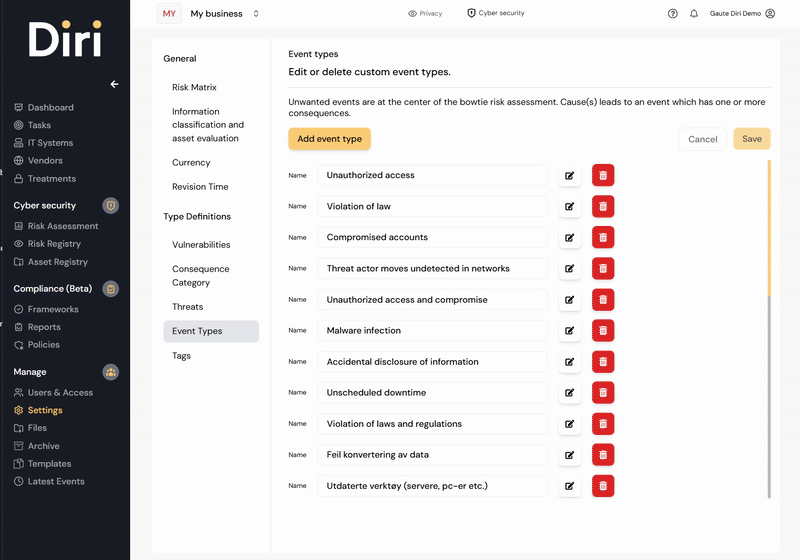The image size is (800, 560).
Task: Delete the Violation of law event type
Action: (603, 207)
